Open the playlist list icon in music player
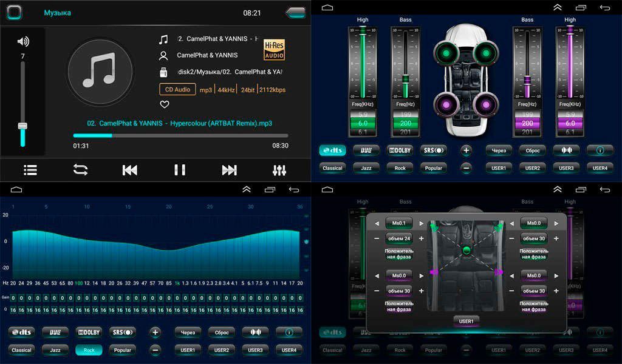The height and width of the screenshot is (364, 622). click(30, 170)
